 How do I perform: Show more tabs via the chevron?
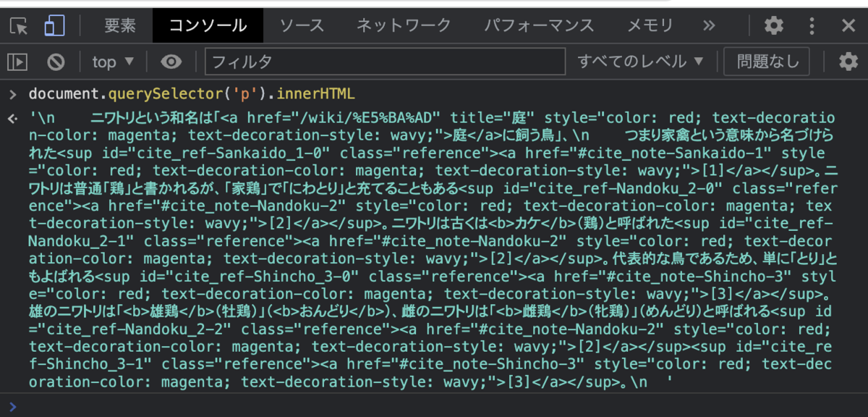pos(710,26)
